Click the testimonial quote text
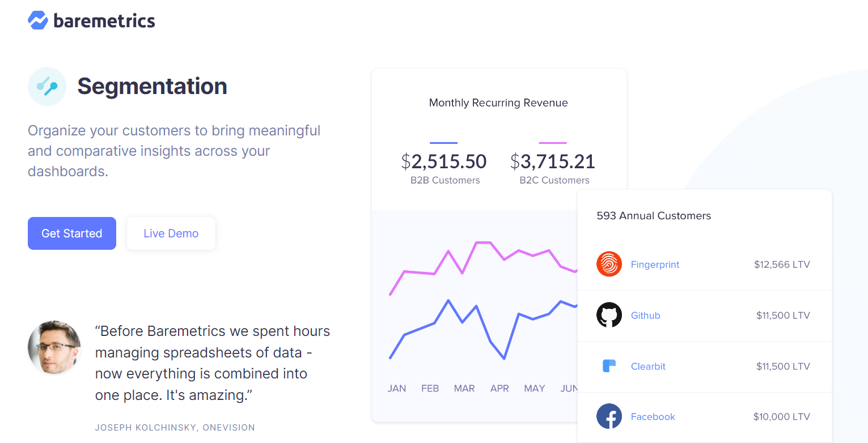 (213, 363)
